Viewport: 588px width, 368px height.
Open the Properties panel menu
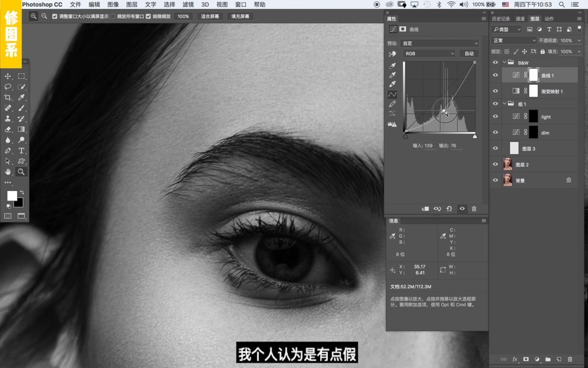pyautogui.click(x=484, y=19)
